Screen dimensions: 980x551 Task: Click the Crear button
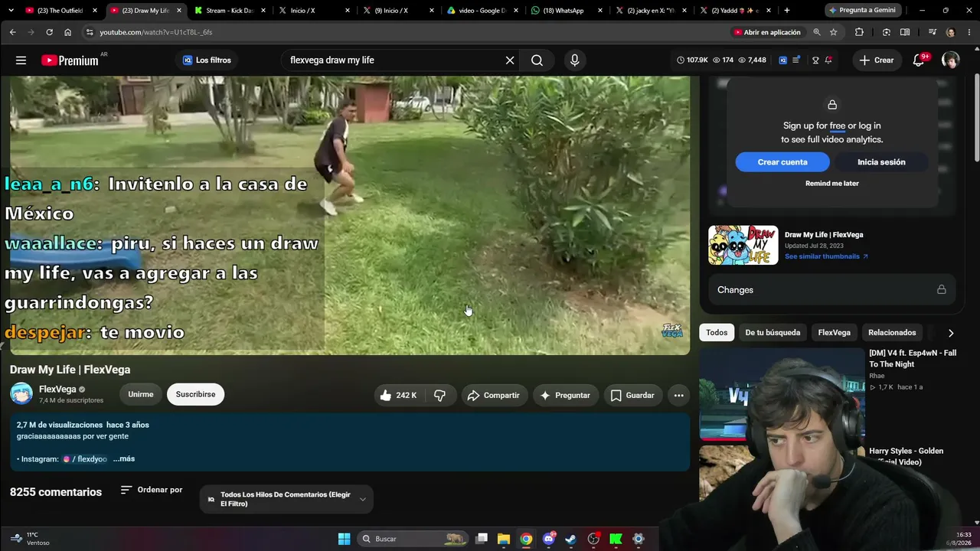(x=877, y=60)
